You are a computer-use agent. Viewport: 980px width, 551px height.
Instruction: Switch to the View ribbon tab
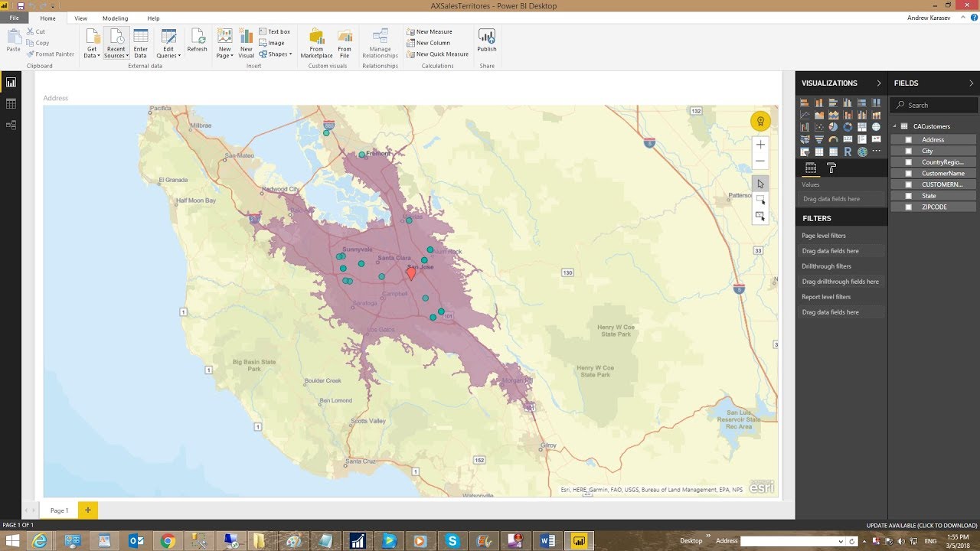(x=80, y=18)
